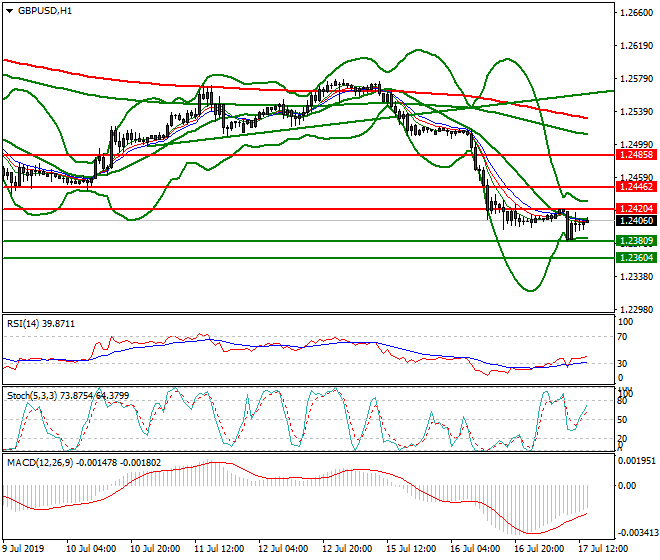660x560 pixels.
Task: Click the 16 Jul 04:00 time axis label
Action: click(475, 549)
